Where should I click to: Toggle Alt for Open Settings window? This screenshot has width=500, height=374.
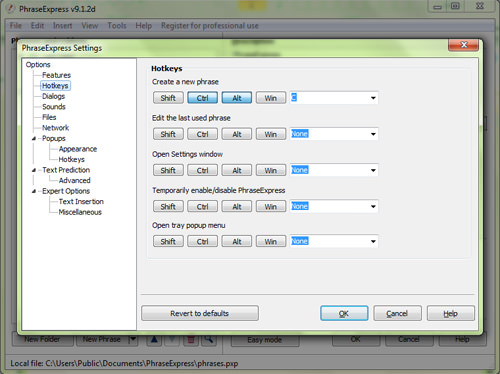237,170
